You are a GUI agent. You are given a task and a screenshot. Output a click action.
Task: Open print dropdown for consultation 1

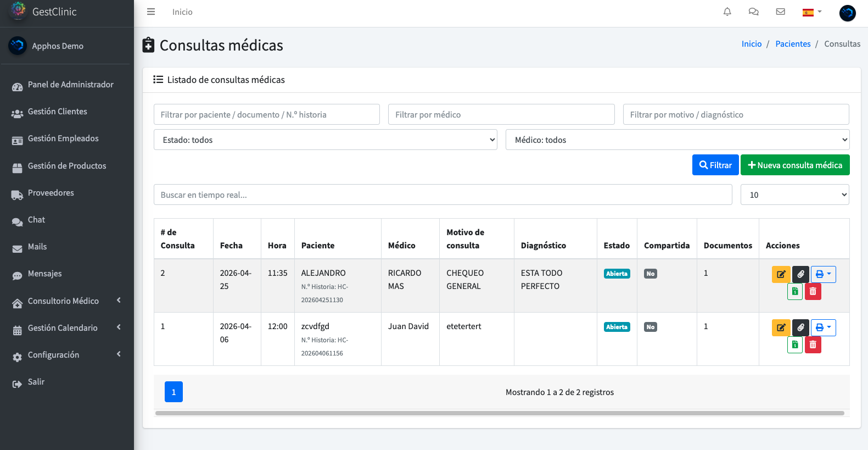pyautogui.click(x=824, y=327)
